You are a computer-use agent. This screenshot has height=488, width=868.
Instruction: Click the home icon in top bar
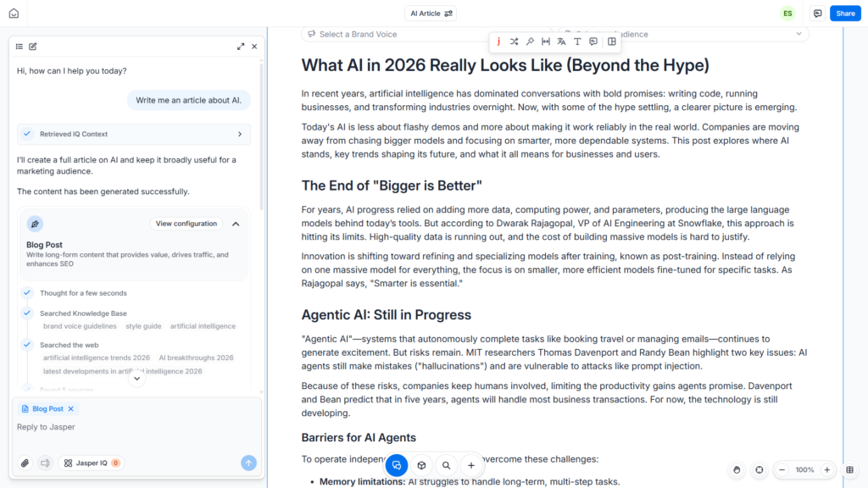14,14
